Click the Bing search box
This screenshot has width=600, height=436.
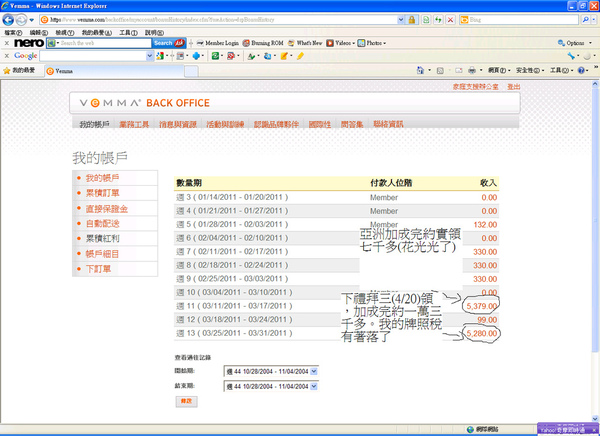[518, 20]
